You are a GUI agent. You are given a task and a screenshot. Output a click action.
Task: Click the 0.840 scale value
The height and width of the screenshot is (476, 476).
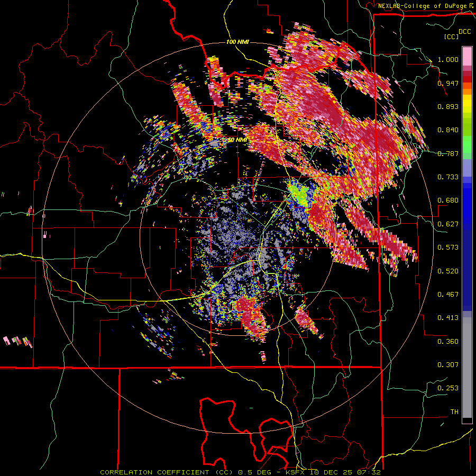[x=448, y=130]
